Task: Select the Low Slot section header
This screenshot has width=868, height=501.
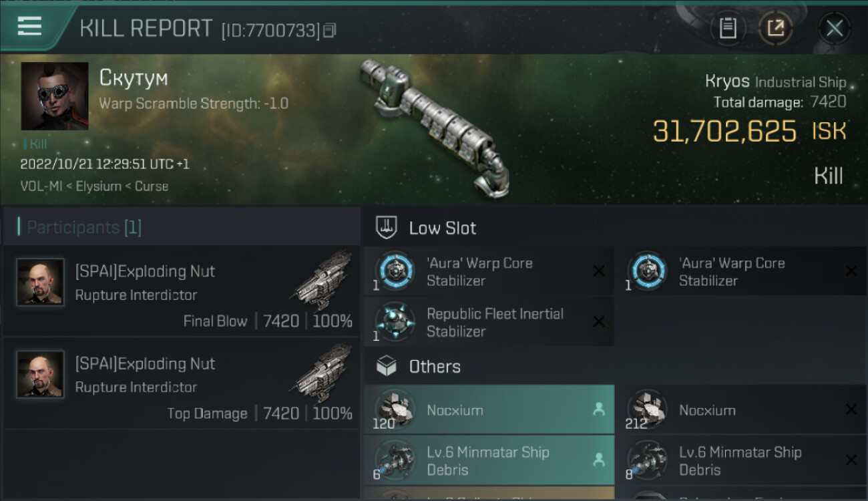Action: 442,228
